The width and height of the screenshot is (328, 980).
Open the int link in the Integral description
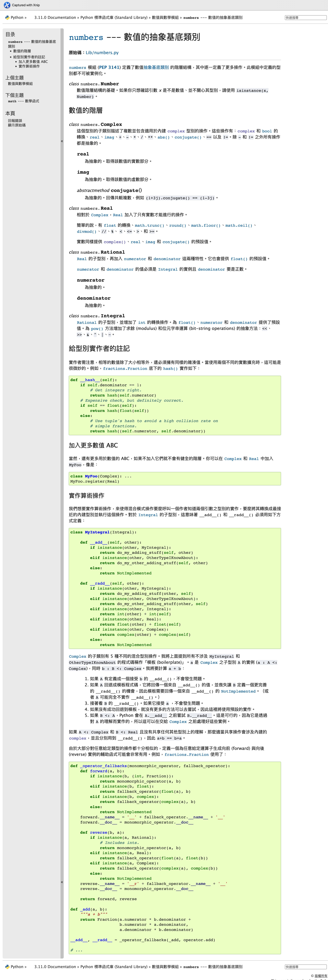tap(142, 323)
